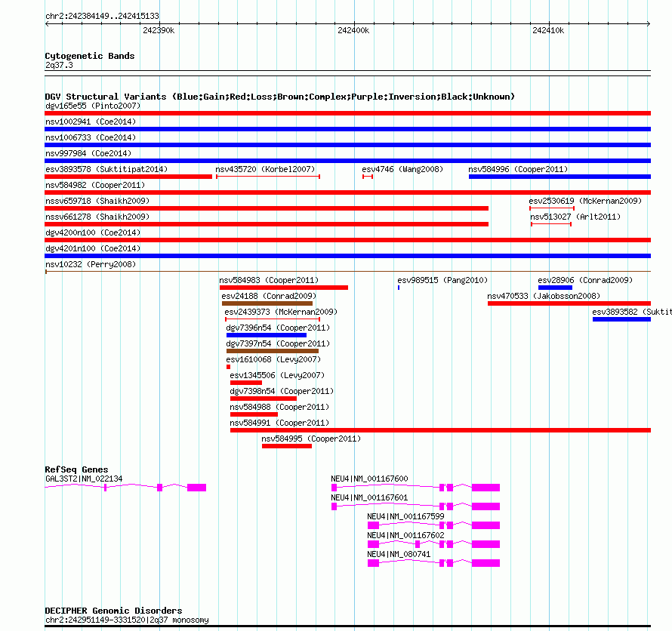Screen dimensions: 672x631
Task: Click the GAL3ST2 last exon block
Action: pyautogui.click(x=197, y=488)
